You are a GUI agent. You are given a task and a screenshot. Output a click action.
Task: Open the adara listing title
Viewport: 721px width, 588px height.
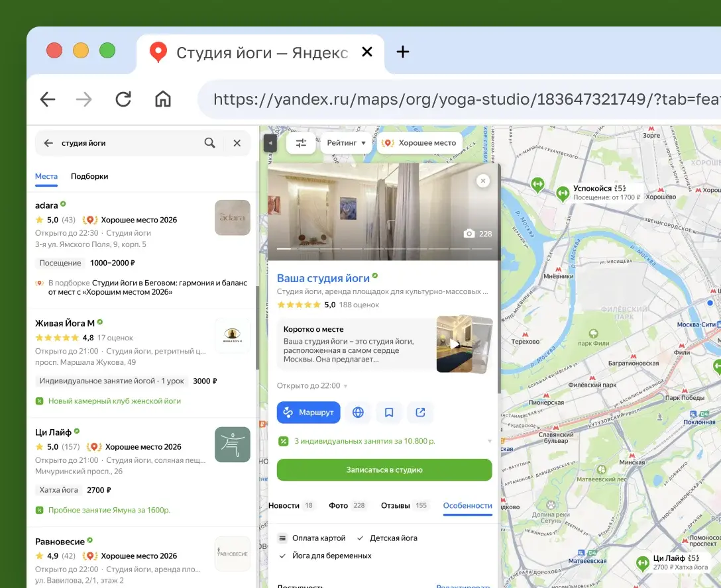(46, 205)
